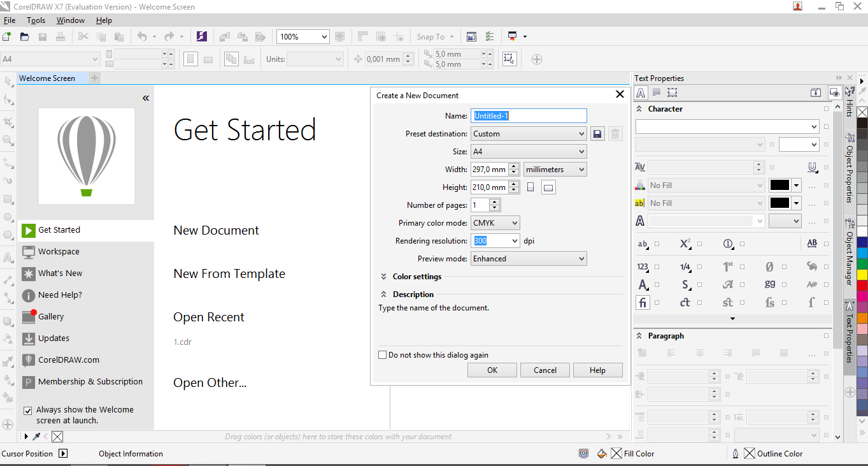
Task: Click the Fill Color bucket icon
Action: tap(602, 454)
